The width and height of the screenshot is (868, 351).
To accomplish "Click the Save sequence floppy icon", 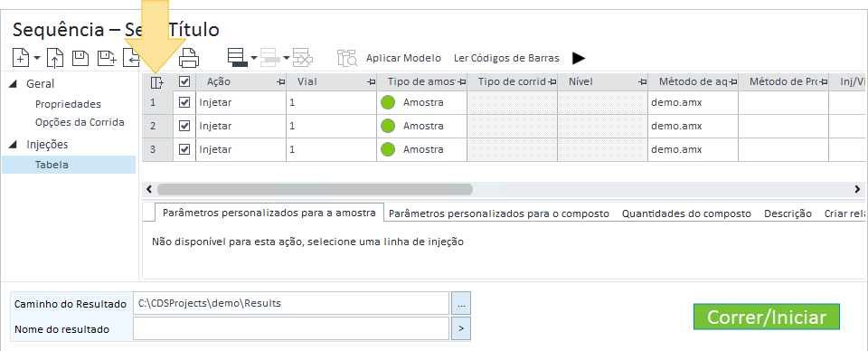I will (80, 58).
